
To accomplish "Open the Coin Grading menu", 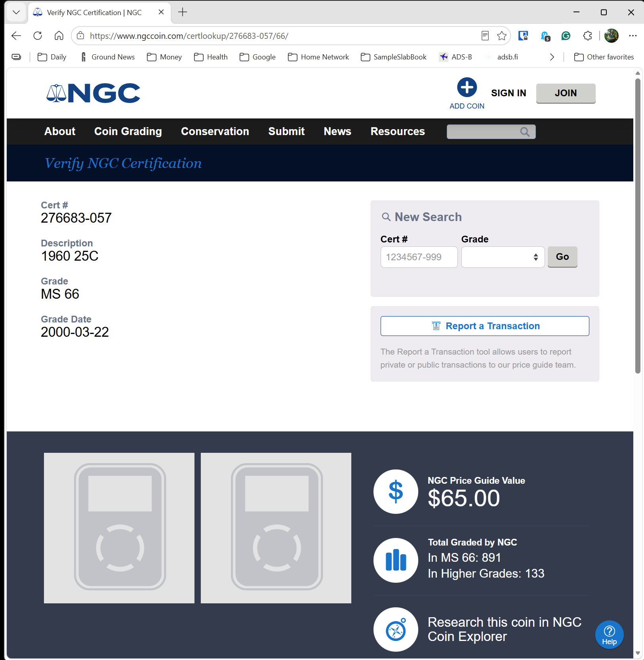I will [128, 132].
